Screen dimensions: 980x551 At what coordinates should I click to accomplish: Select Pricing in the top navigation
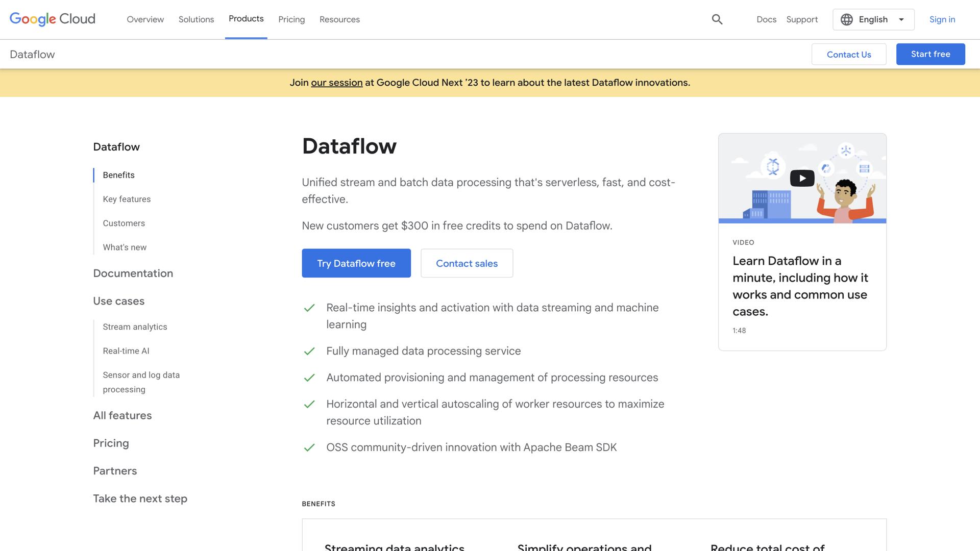tap(291, 19)
